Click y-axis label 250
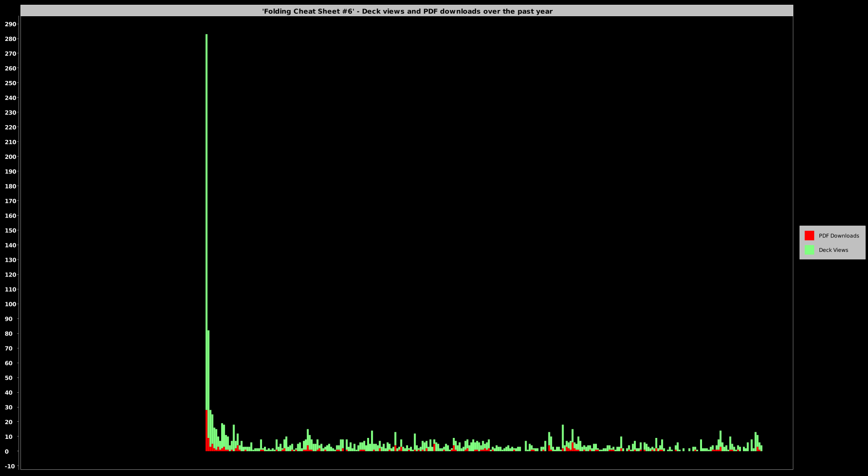The height and width of the screenshot is (476, 868). pyautogui.click(x=10, y=83)
